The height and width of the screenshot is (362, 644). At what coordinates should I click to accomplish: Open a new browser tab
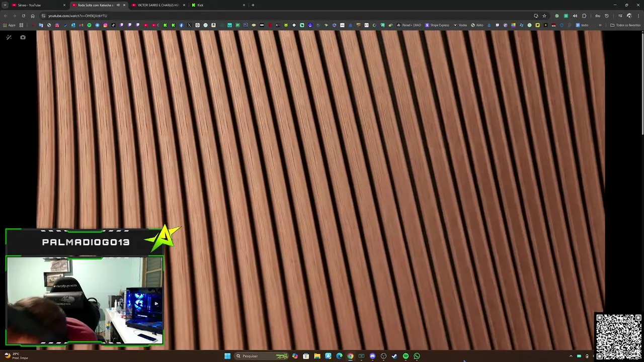(x=253, y=5)
